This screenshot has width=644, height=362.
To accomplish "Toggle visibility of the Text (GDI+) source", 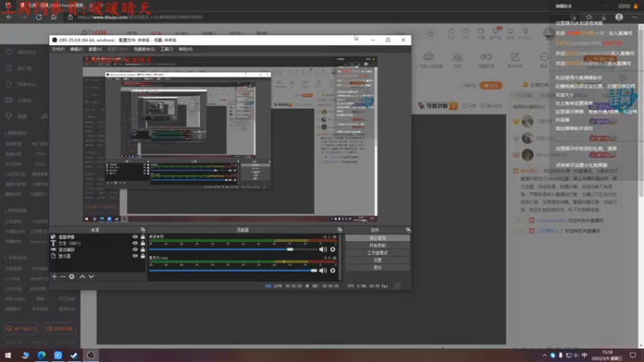I will click(x=134, y=243).
